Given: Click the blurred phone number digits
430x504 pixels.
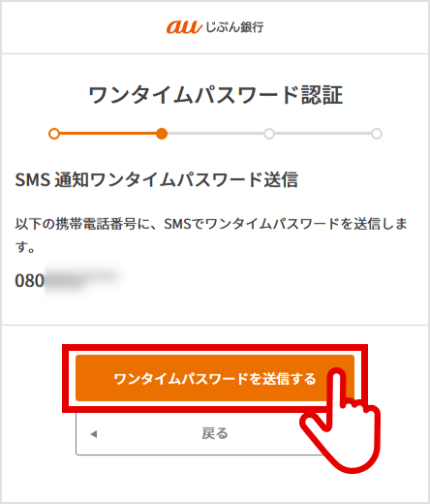Looking at the screenshot, I should pyautogui.click(x=81, y=278).
